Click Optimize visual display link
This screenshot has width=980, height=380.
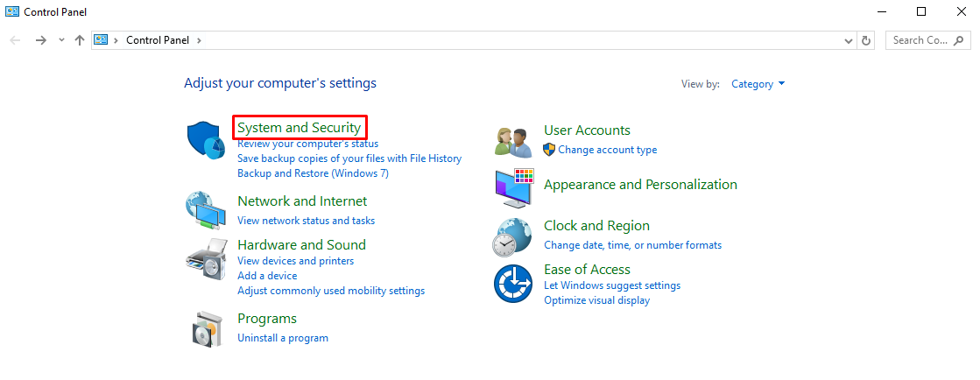597,300
